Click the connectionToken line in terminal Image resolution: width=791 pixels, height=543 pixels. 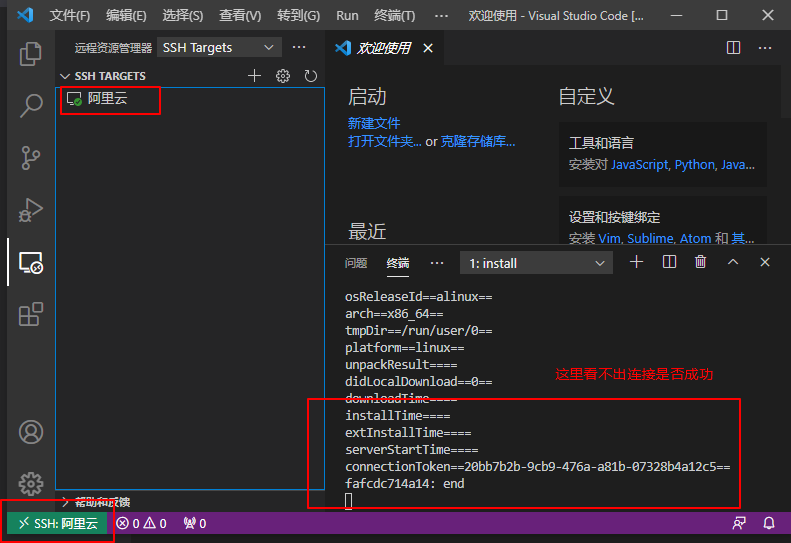(x=537, y=466)
